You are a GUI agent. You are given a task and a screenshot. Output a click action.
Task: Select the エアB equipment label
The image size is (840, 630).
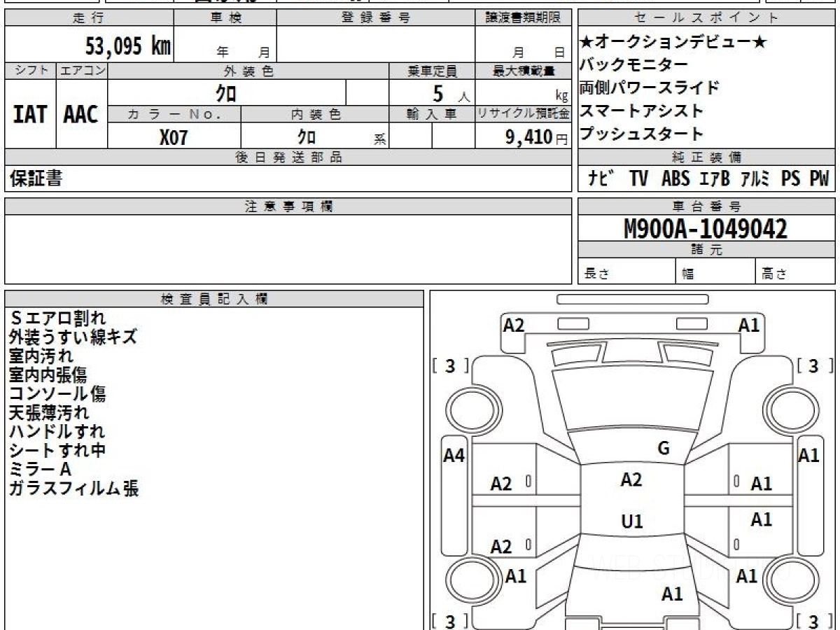click(715, 178)
